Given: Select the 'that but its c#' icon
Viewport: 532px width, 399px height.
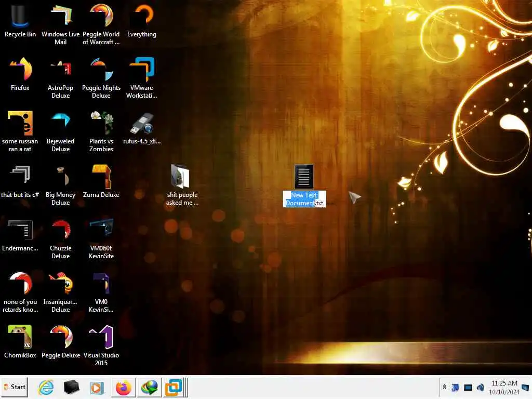Looking at the screenshot, I should click(x=20, y=181).
